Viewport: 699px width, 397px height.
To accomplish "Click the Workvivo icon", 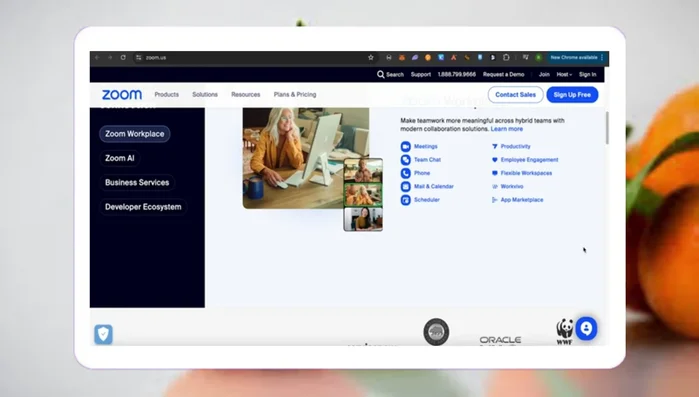I will [494, 186].
